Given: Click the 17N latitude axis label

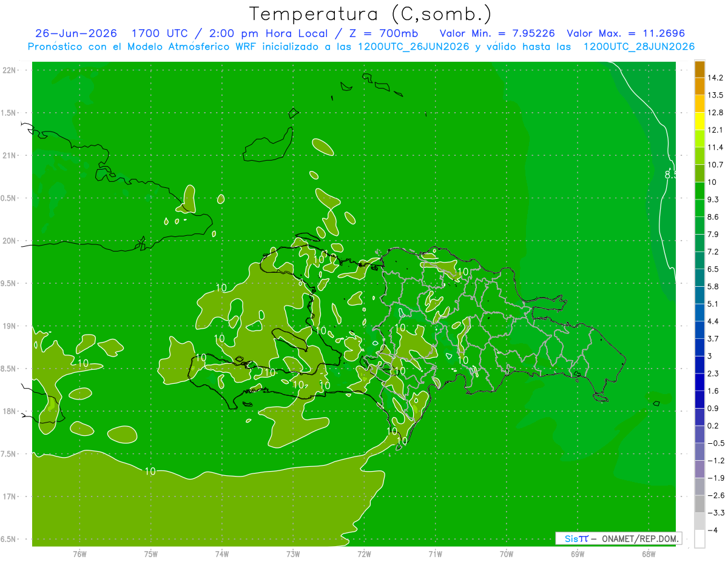Looking at the screenshot, I should pos(10,497).
